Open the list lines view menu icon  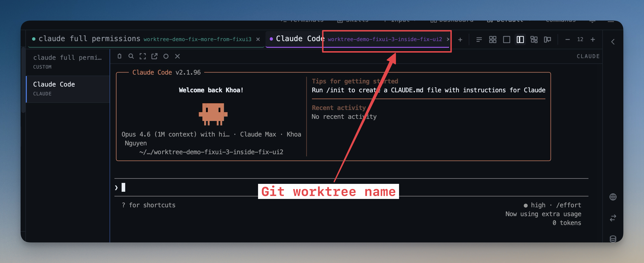tap(479, 39)
